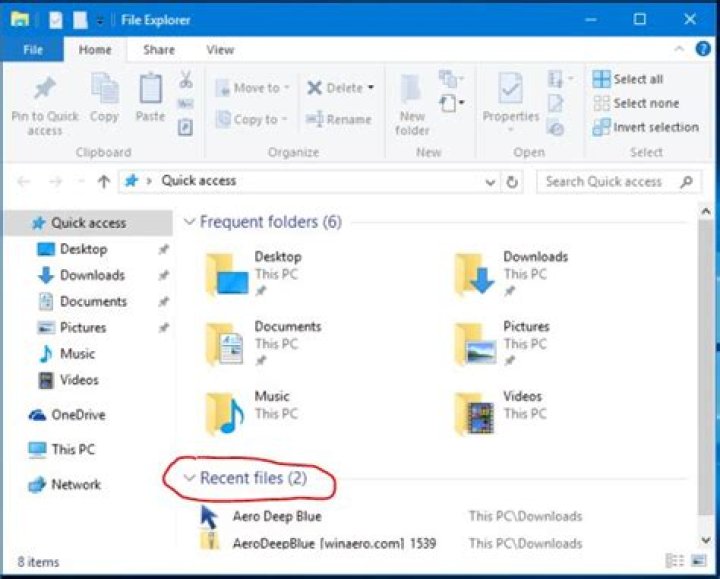Click the New folder icon
This screenshot has width=720, height=579.
[x=411, y=89]
